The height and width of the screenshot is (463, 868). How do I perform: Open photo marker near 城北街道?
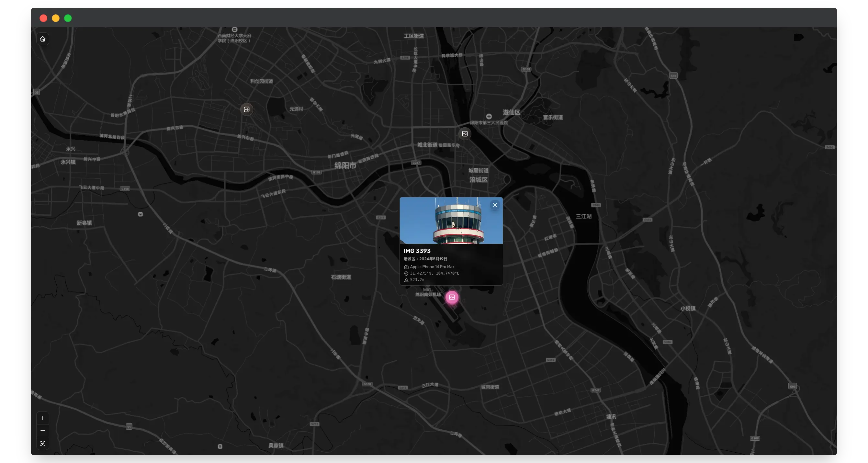[x=465, y=134]
